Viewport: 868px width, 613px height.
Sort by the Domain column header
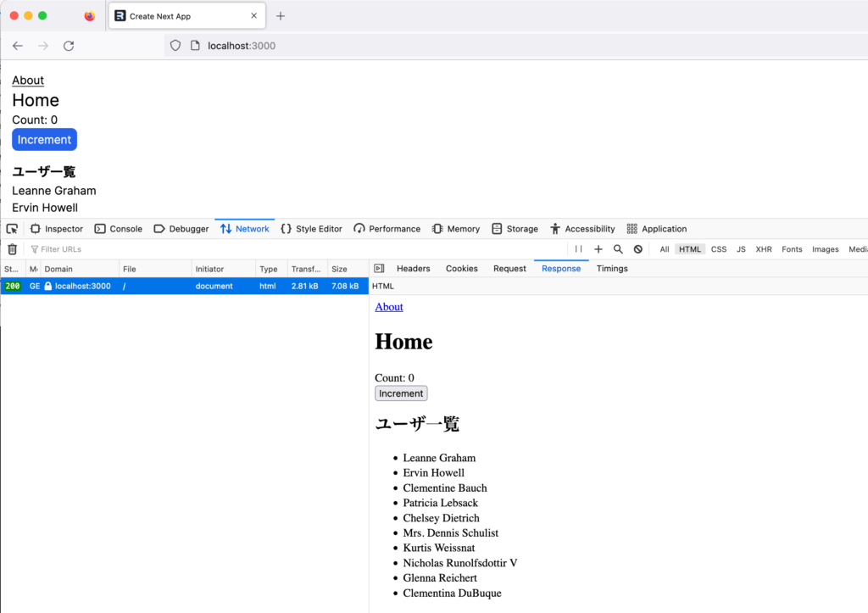(79, 269)
